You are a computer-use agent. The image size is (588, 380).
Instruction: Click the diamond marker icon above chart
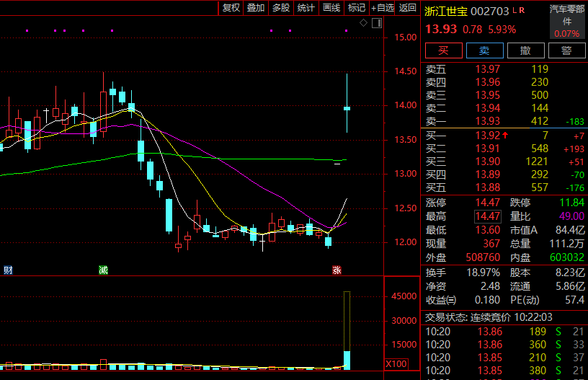pos(364,23)
